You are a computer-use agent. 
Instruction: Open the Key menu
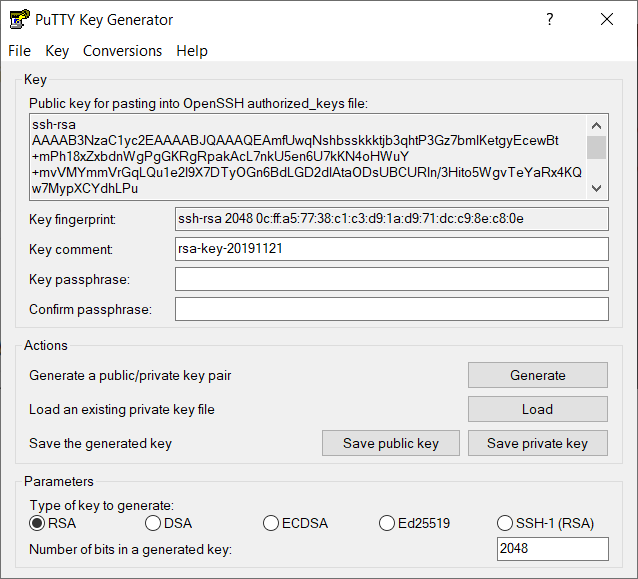click(57, 51)
